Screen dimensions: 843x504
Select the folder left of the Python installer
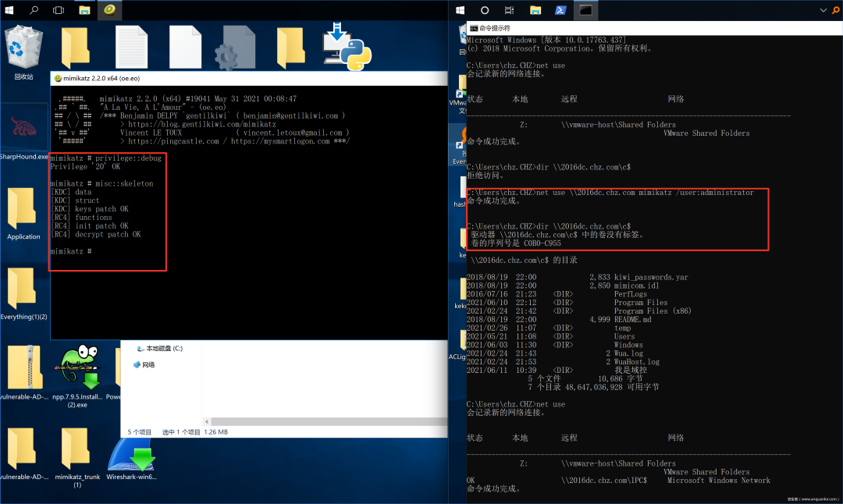[x=291, y=48]
